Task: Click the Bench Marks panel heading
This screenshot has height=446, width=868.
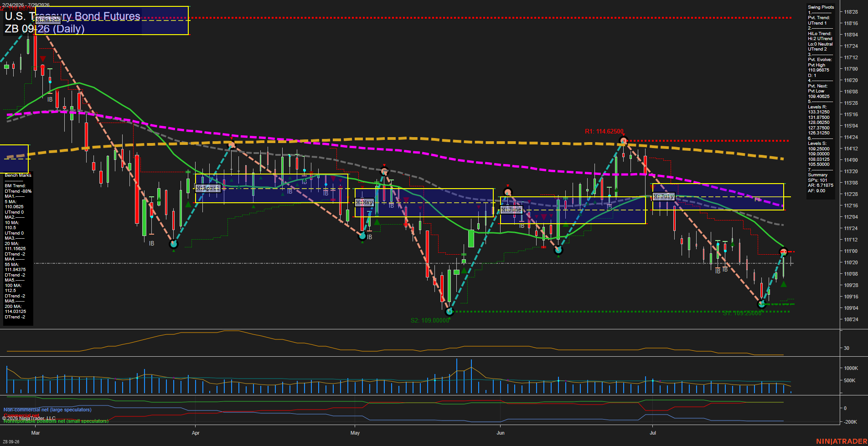Action: pos(18,175)
